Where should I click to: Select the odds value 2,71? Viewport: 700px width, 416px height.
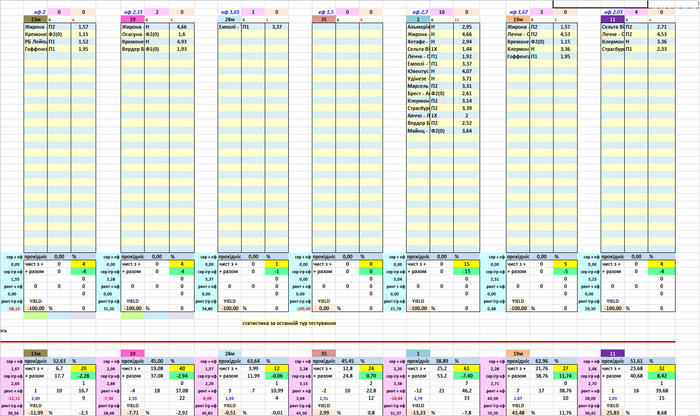(x=662, y=27)
